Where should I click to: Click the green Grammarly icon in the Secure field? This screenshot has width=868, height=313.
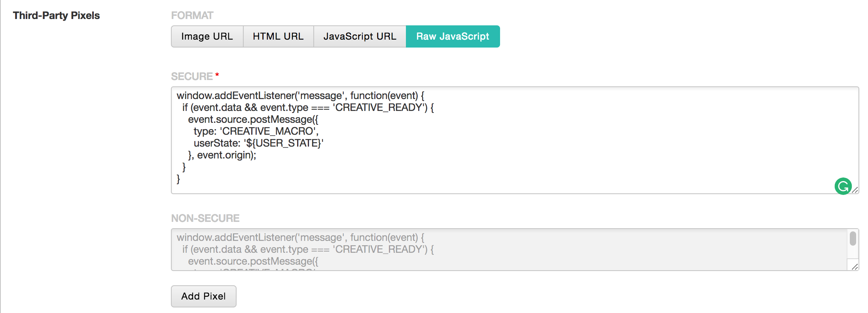coord(843,186)
